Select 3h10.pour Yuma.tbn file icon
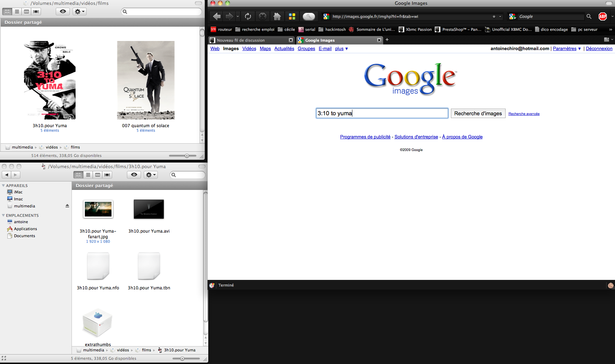Image resolution: width=615 pixels, height=364 pixels. [x=149, y=266]
